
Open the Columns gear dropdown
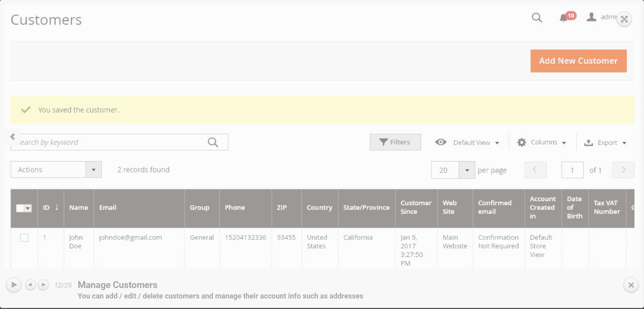point(542,143)
